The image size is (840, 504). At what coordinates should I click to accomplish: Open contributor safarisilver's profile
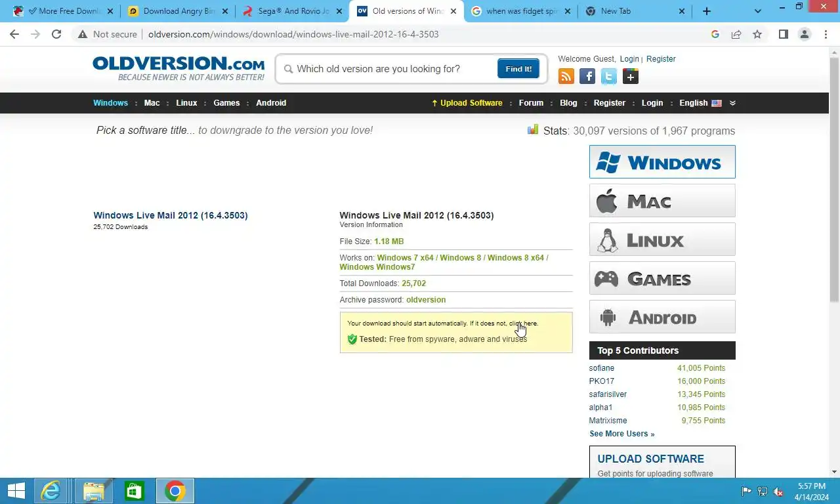coord(608,394)
